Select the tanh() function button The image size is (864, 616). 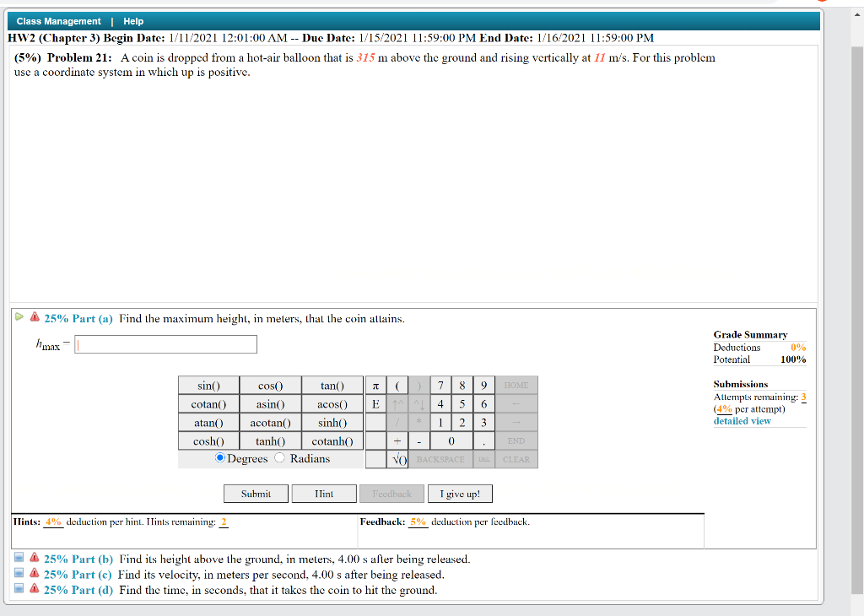click(x=270, y=440)
